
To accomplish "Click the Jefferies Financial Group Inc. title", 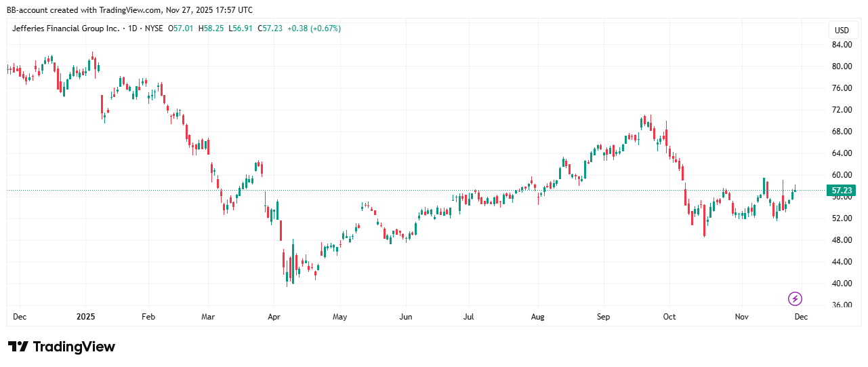I will pyautogui.click(x=66, y=28).
